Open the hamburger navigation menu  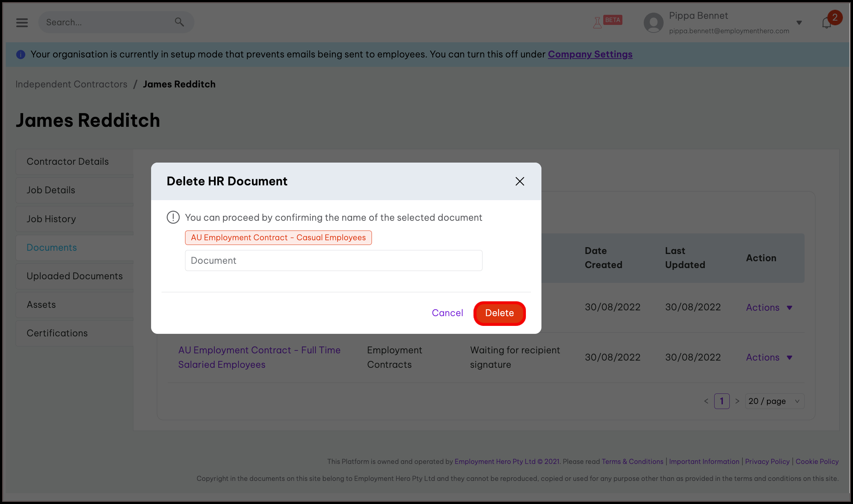[22, 22]
